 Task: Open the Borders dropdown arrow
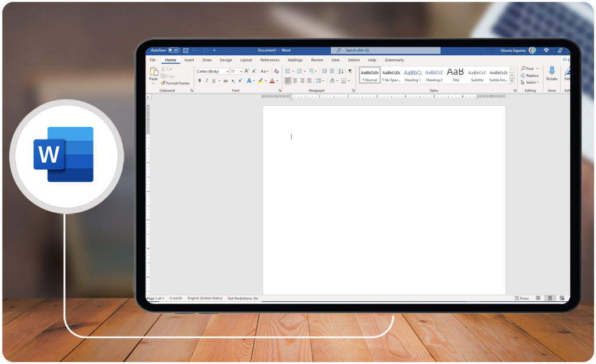(x=349, y=81)
